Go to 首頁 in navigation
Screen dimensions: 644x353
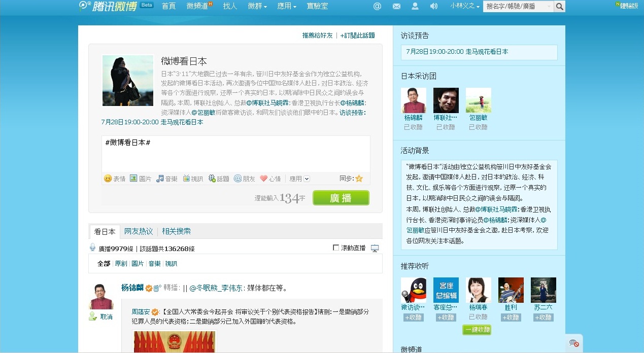click(x=168, y=6)
